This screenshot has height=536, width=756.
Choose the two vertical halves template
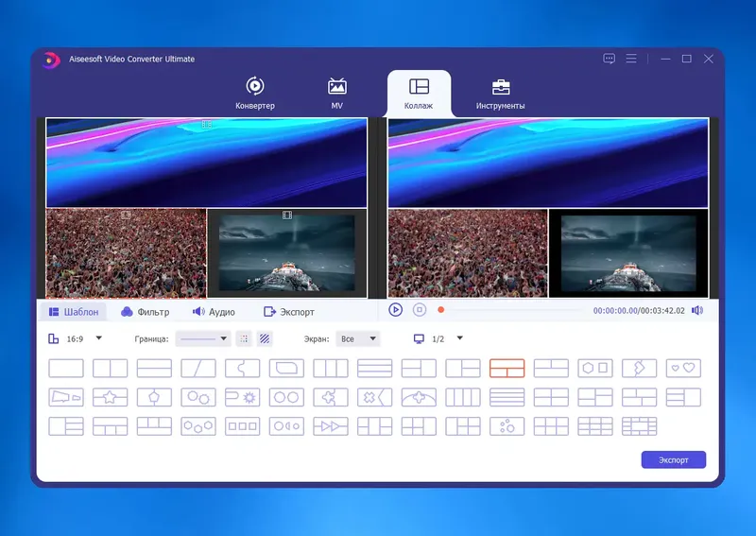(110, 368)
